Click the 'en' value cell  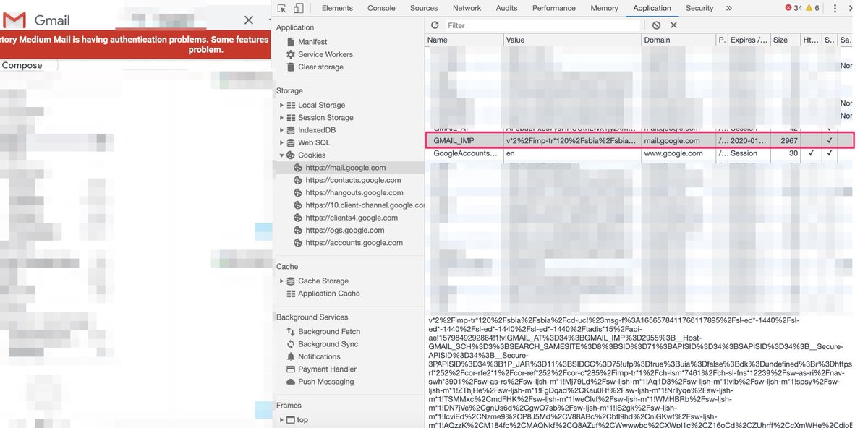point(572,153)
